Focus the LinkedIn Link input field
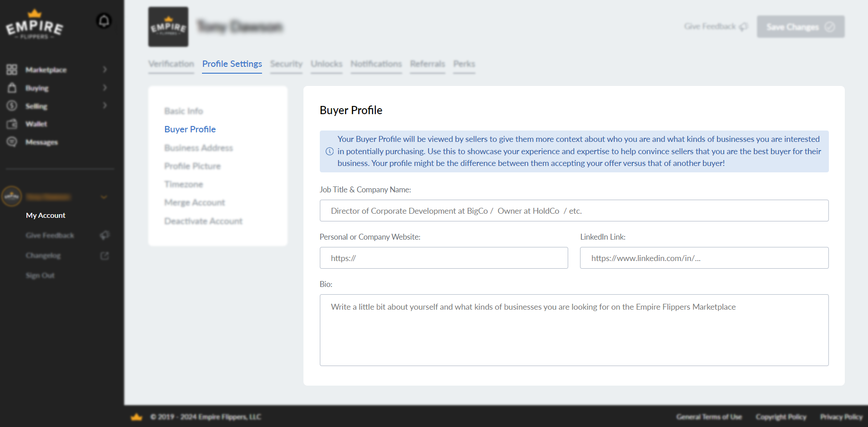The image size is (868, 427). coord(704,258)
